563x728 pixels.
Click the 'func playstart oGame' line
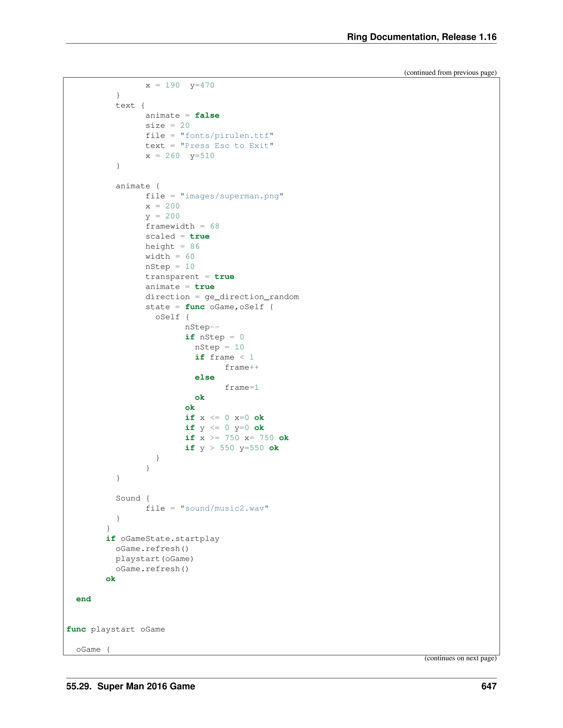pyautogui.click(x=115, y=629)
